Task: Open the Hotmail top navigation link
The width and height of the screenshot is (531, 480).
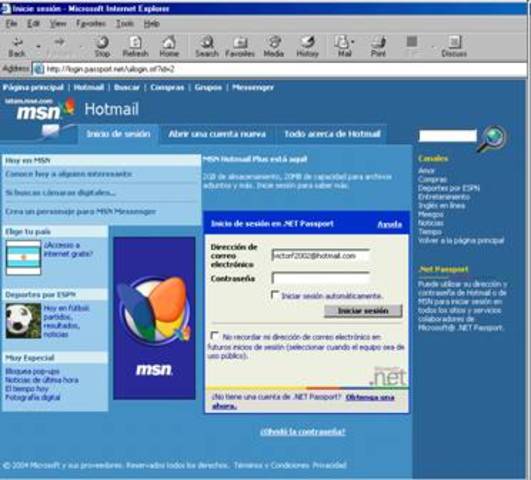Action: coord(89,87)
